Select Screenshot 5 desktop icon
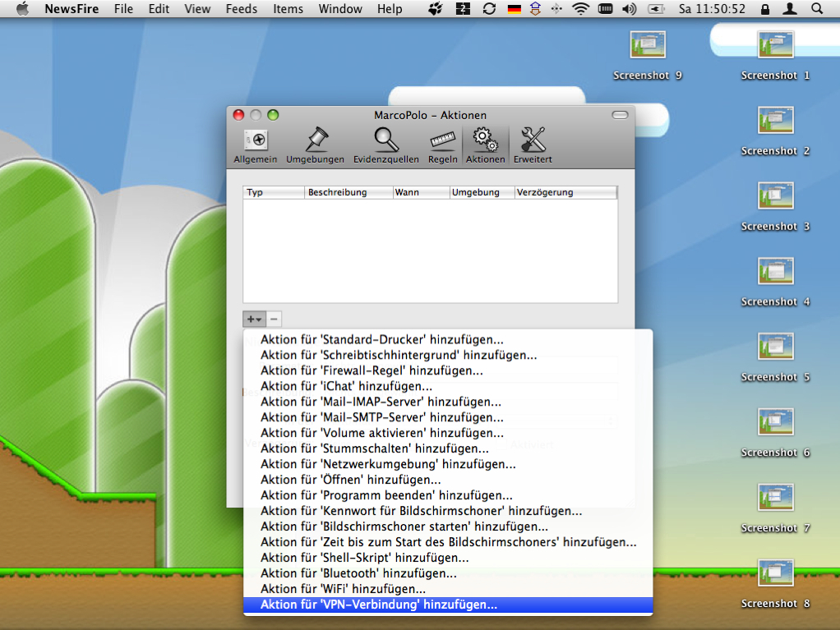Screen dimensions: 840x630 click(x=775, y=357)
